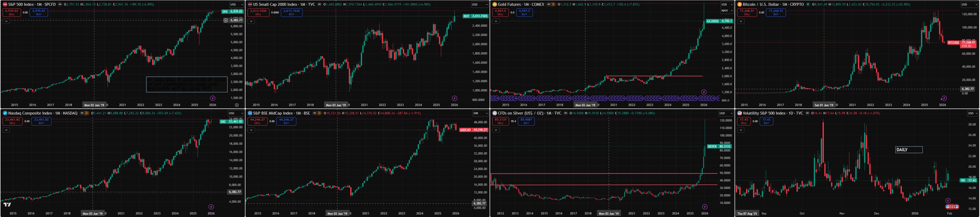Open the lightning bolt icon on the Silver chart
Viewport: 980px width, 217px height.
[705, 207]
